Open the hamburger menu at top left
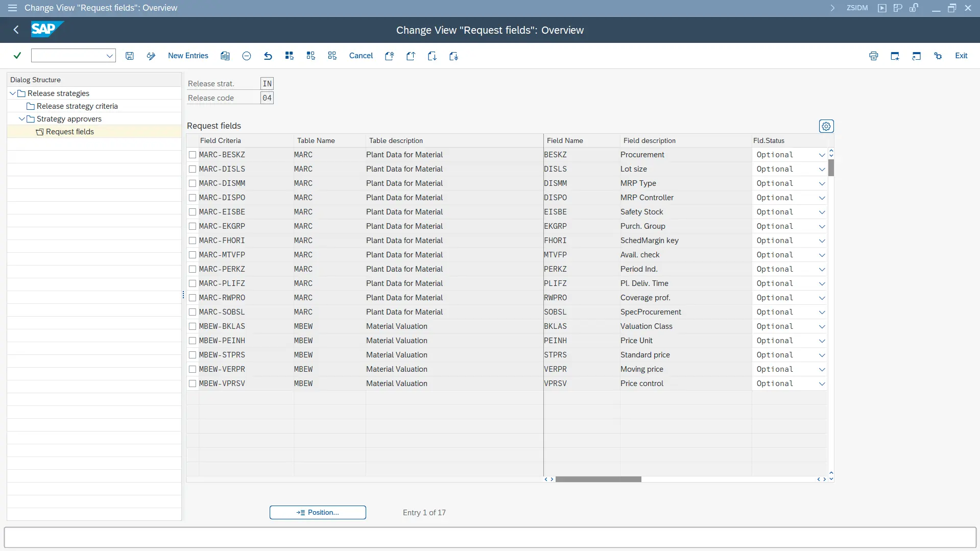 click(x=12, y=8)
